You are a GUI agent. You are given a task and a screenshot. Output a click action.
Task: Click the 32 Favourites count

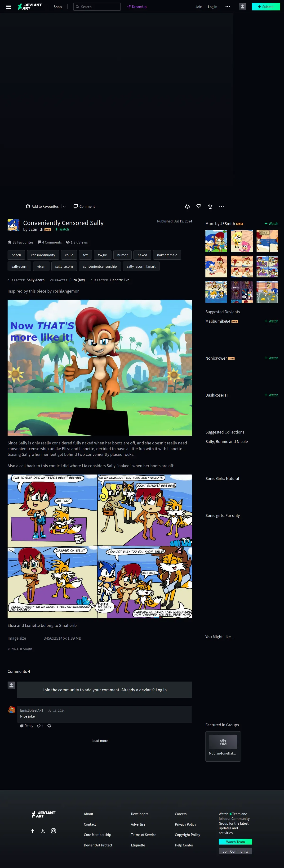click(x=21, y=242)
